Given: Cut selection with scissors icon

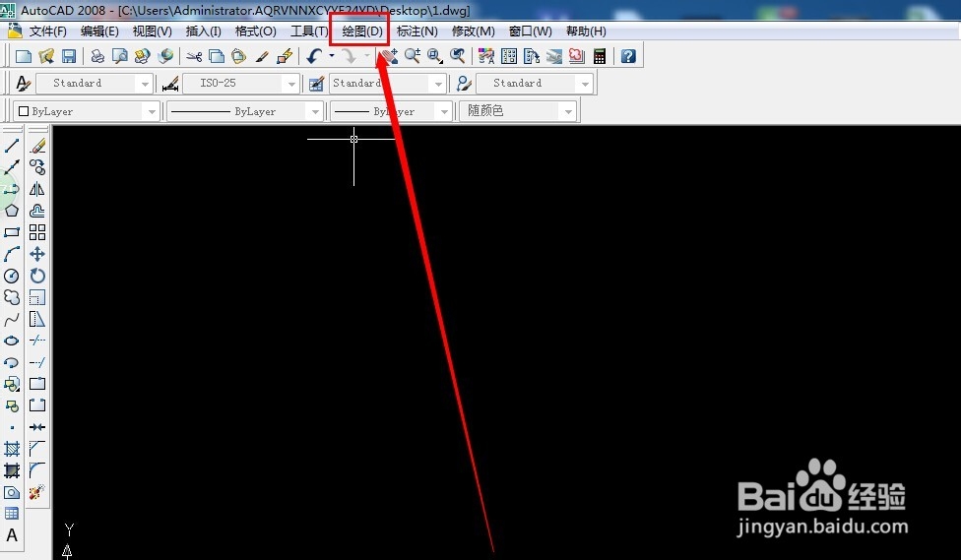Looking at the screenshot, I should (x=194, y=56).
